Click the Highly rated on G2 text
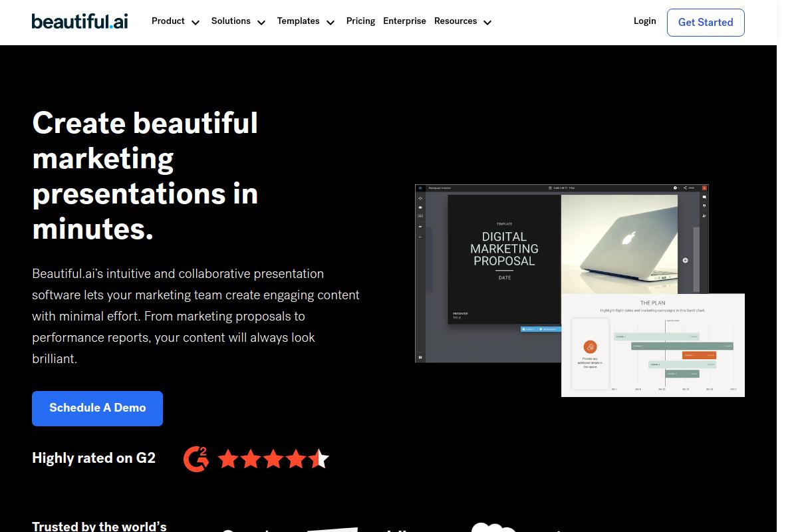 94,458
